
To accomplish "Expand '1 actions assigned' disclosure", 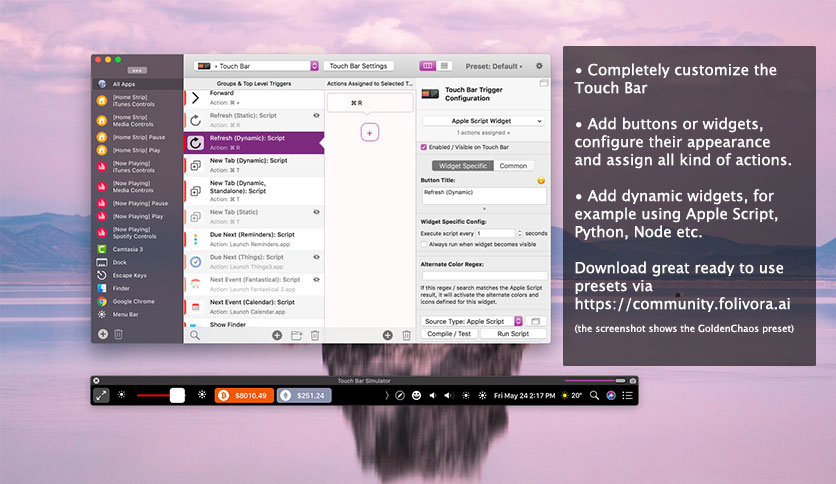I will [483, 133].
